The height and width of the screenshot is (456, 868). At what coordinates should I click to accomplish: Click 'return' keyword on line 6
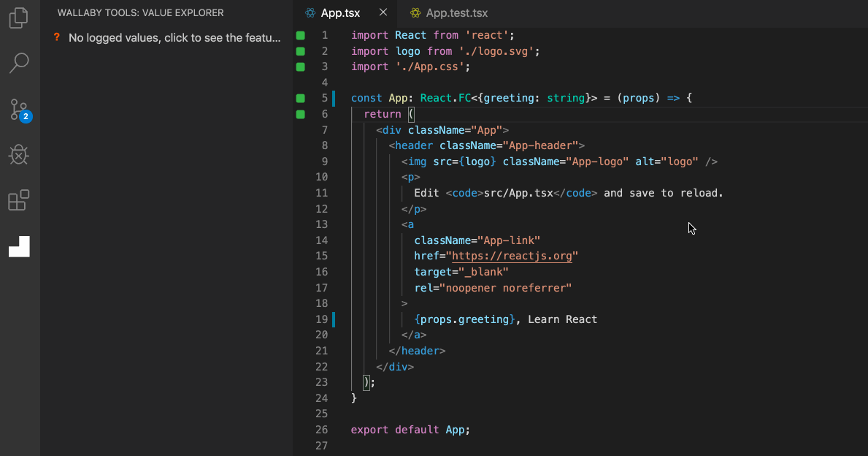click(383, 114)
